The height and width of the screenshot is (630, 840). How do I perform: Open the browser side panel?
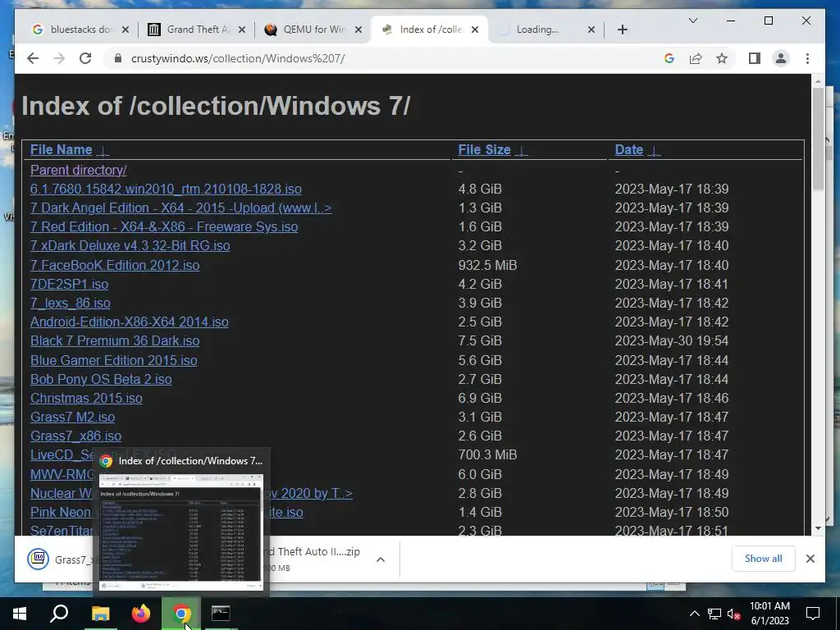point(755,58)
